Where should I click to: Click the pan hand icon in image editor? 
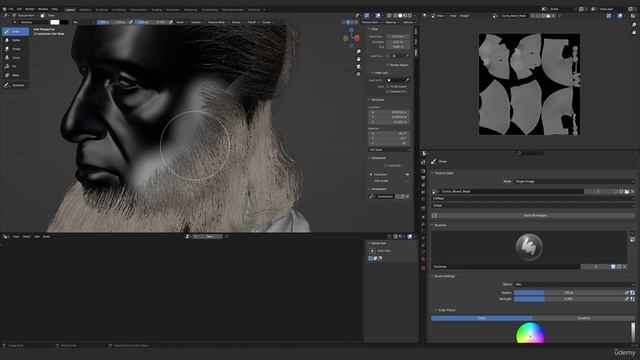[x=634, y=32]
